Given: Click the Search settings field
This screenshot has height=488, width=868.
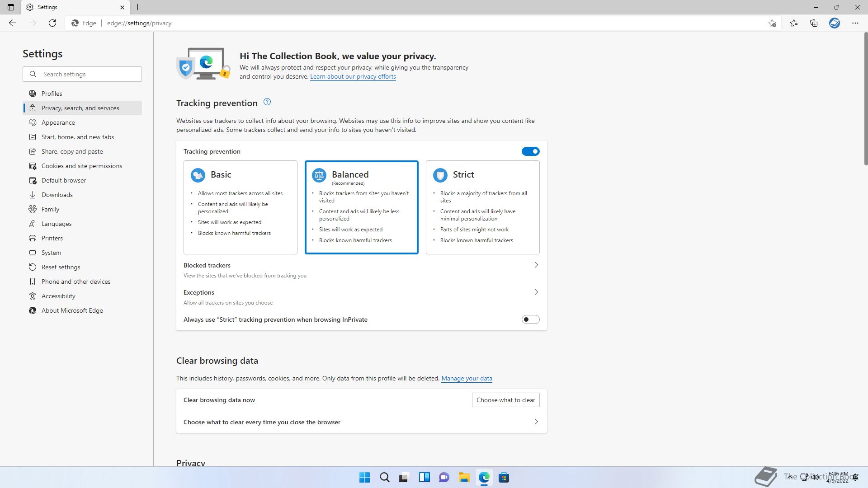Looking at the screenshot, I should point(82,74).
